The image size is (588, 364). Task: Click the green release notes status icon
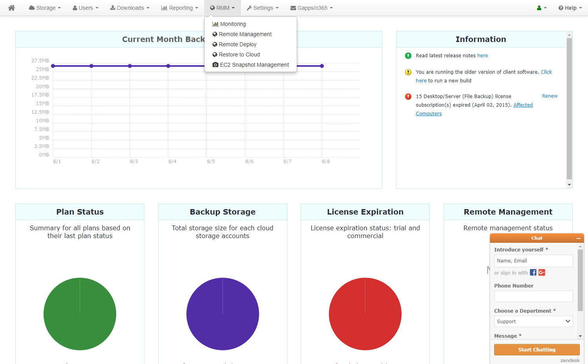(x=408, y=56)
